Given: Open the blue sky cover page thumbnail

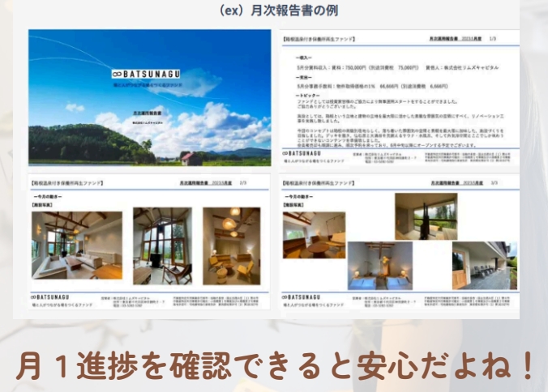Looking at the screenshot, I should (x=149, y=97).
